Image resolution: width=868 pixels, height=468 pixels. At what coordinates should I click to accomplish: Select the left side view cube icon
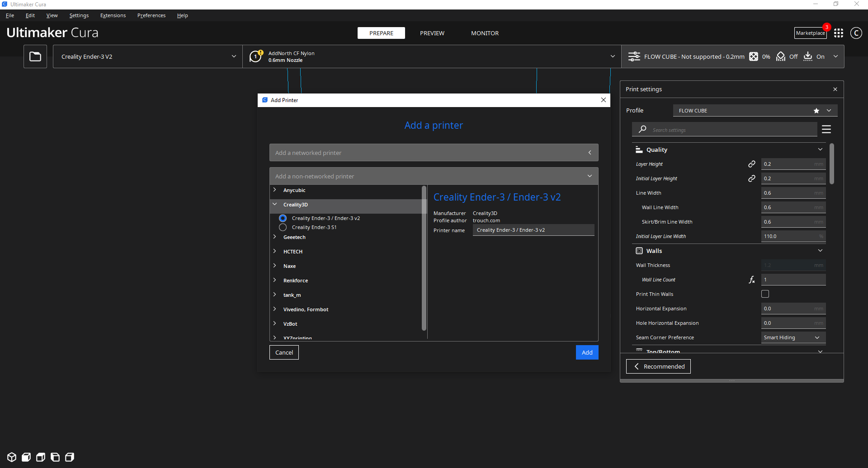tap(55, 457)
